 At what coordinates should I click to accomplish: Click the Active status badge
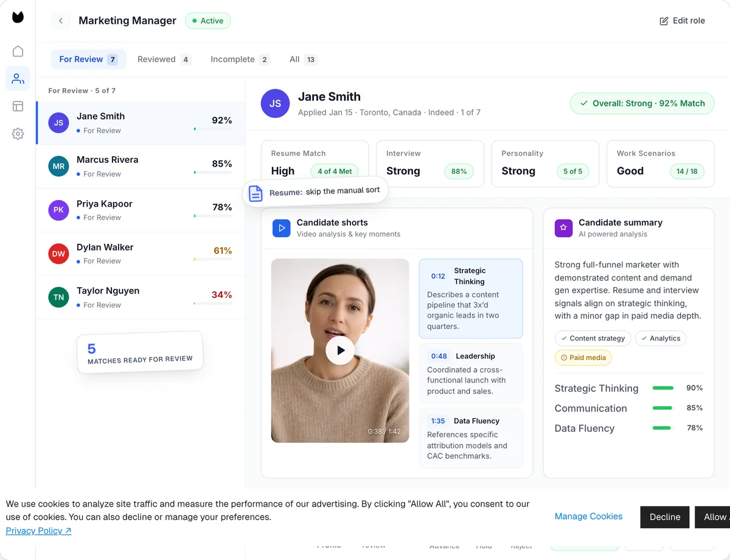tap(207, 21)
